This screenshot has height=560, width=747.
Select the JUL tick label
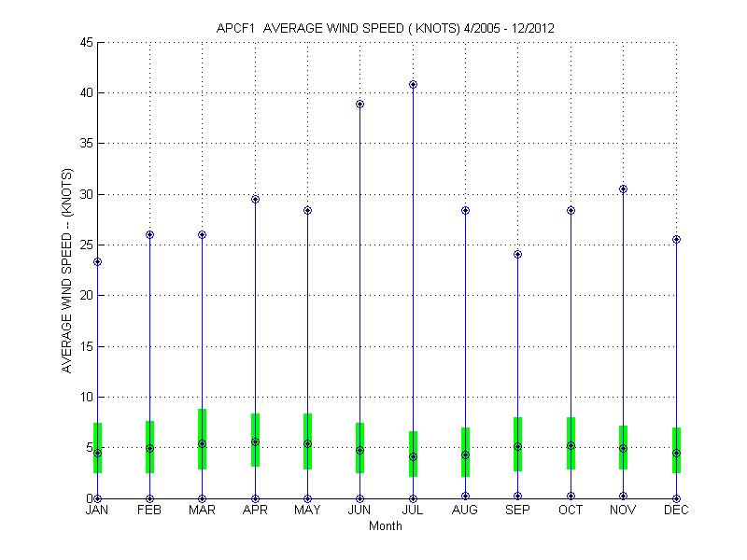(413, 511)
